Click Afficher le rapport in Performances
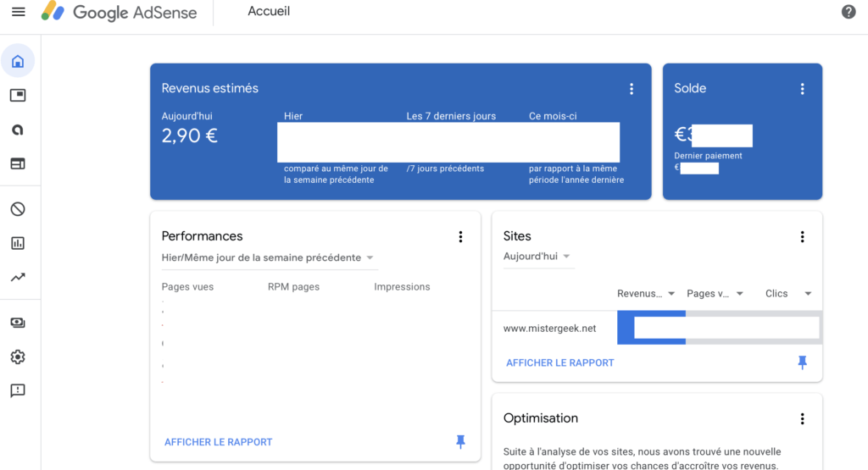 click(218, 442)
